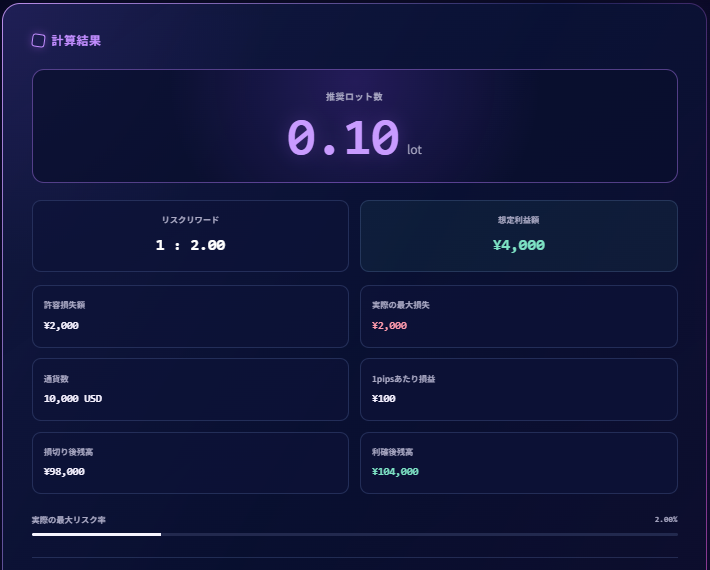Viewport: 710px width, 570px height.
Task: Select the 許容損失額 ¥2,000 value
Action: click(61, 326)
